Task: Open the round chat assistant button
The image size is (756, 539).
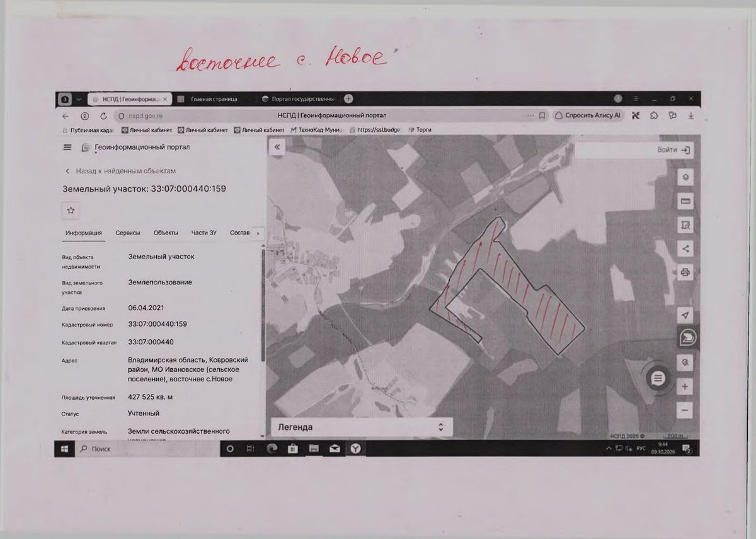Action: [658, 378]
